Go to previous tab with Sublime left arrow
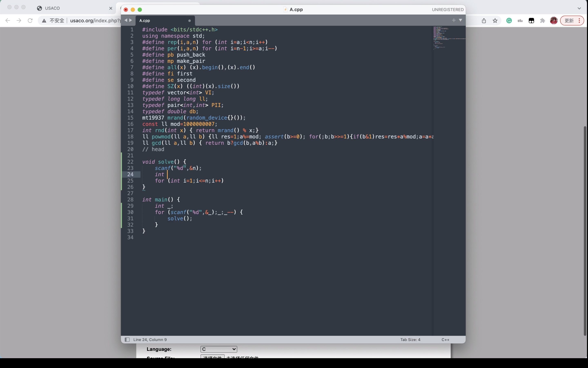 (x=126, y=20)
